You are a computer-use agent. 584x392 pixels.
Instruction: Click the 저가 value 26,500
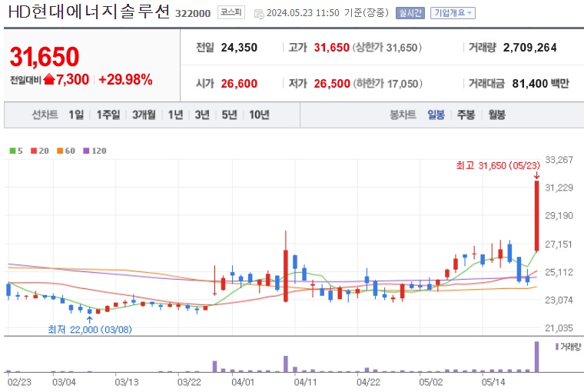[332, 84]
